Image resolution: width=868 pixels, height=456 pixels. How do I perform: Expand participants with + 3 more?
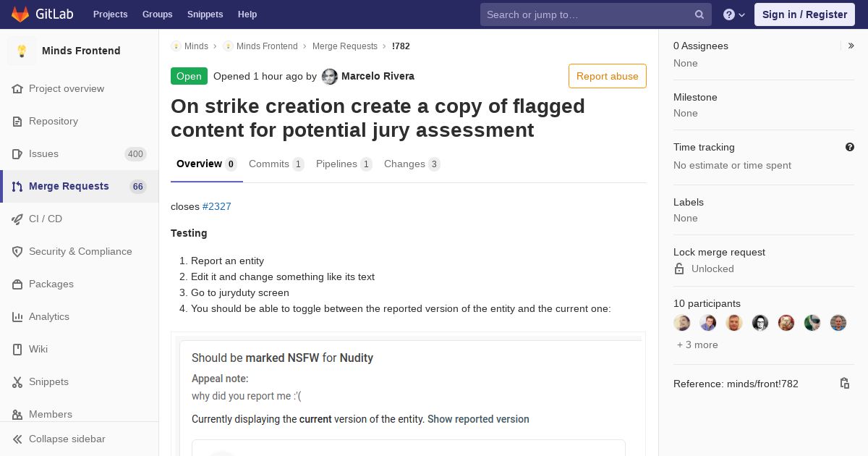pos(697,345)
